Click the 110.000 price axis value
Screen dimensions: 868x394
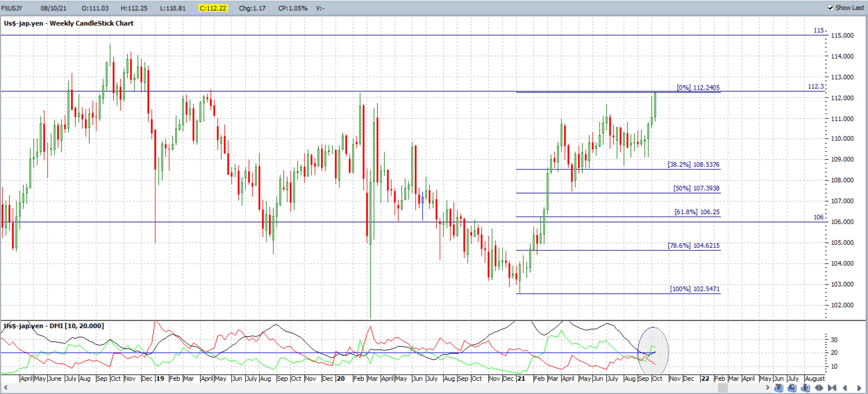[x=842, y=138]
